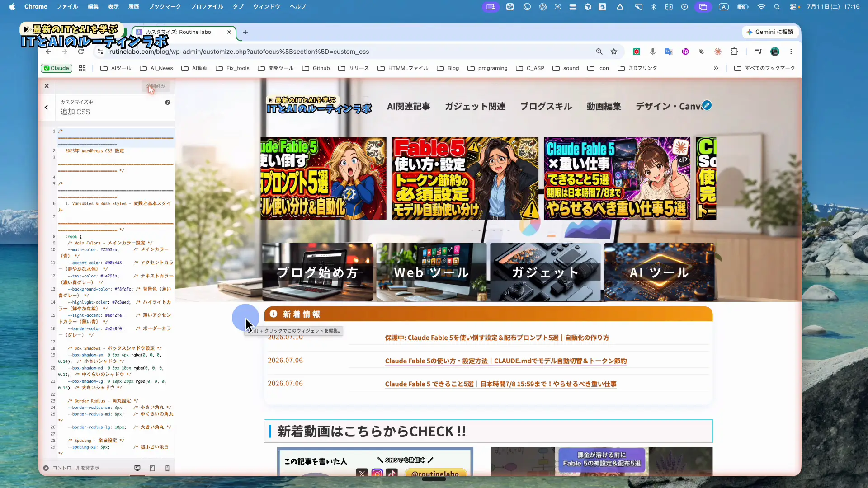Open the ブログスキル nav menu item
This screenshot has width=868, height=488.
[546, 107]
